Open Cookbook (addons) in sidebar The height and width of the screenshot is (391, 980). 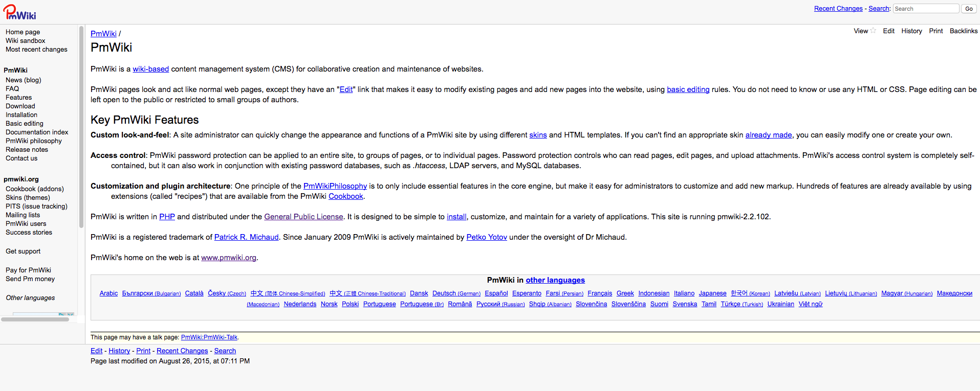coord(35,189)
